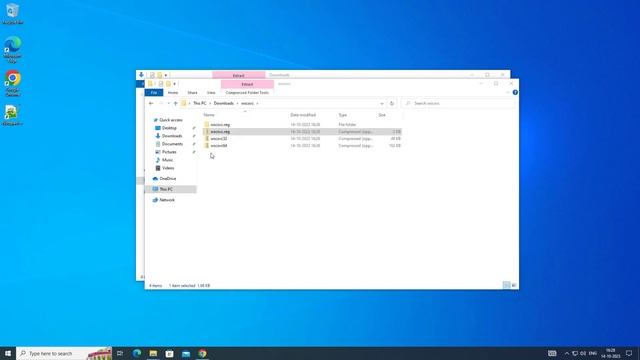Click the Search wscsvc input field
Screen dimensions: 640x360
(x=459, y=104)
